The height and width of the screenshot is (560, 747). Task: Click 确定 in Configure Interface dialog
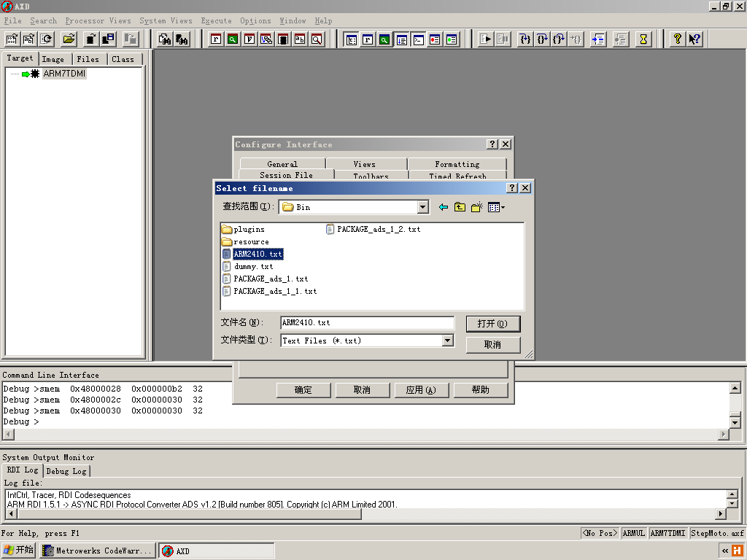tap(303, 390)
